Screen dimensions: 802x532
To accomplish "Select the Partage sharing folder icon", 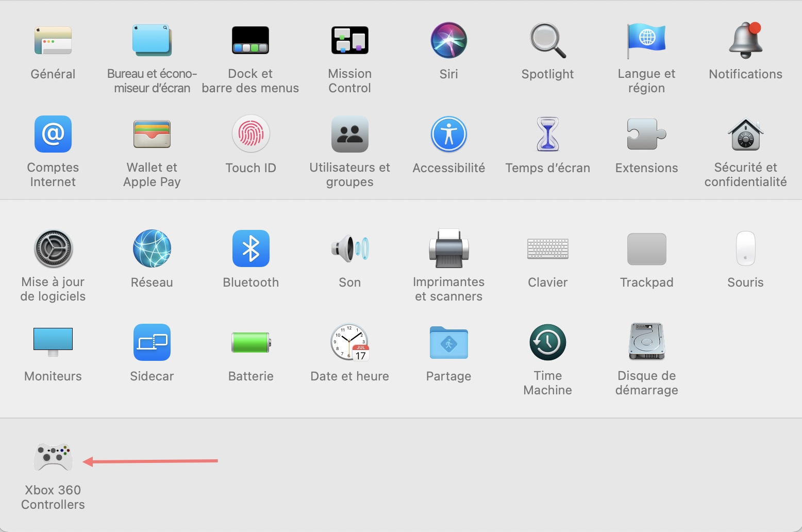I will click(449, 342).
